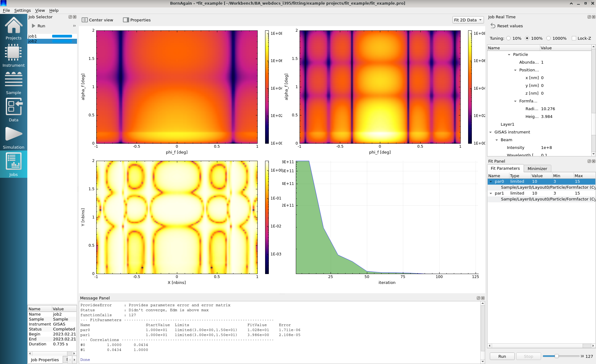Select 10% tuning radio button

pos(508,38)
